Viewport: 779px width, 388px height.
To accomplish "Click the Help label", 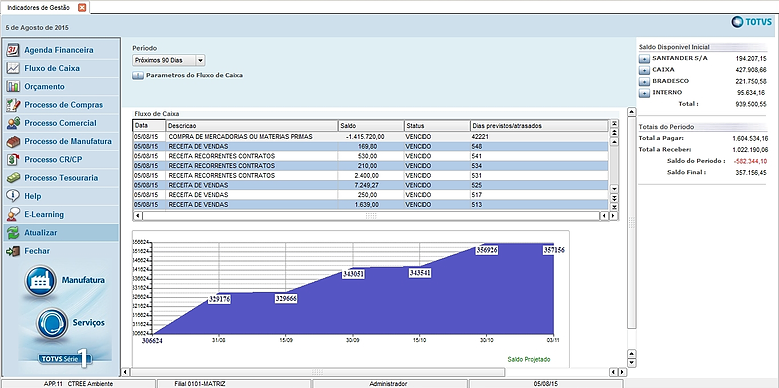I will coord(32,196).
